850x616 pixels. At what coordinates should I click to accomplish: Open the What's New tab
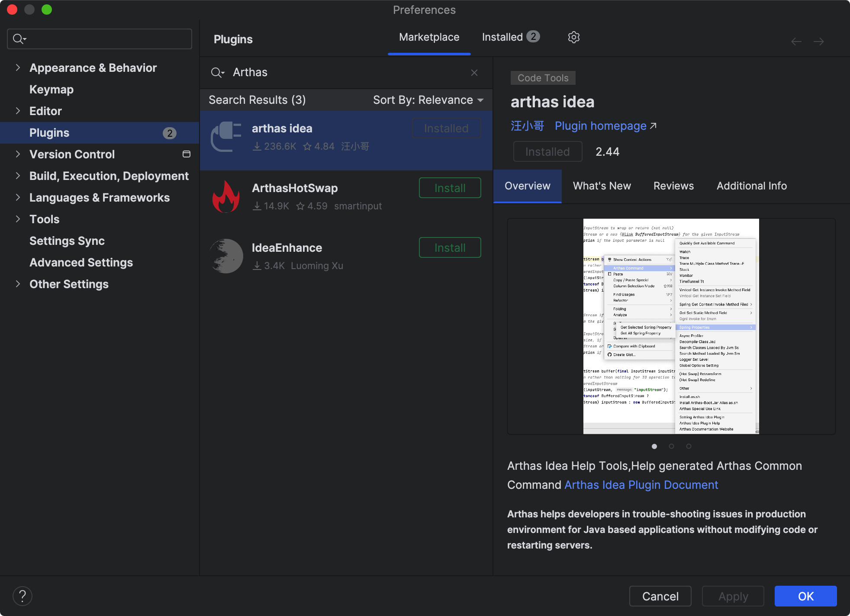[602, 186]
